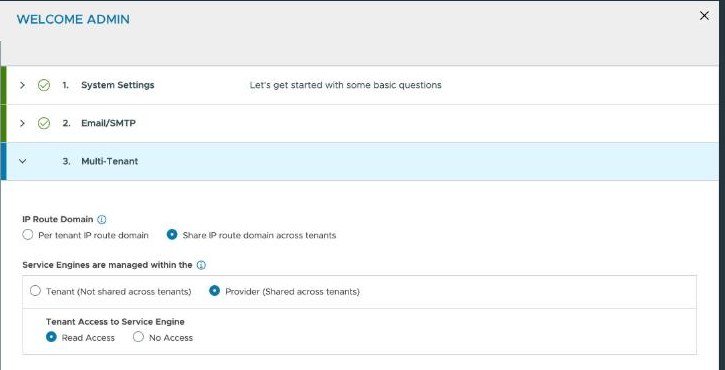Open step 2 Email/SMTP title
Image resolution: width=725 pixels, height=370 pixels.
(x=108, y=123)
